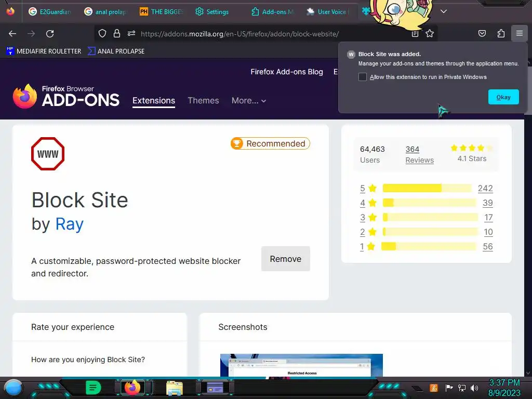Viewport: 532px width, 399px height.
Task: Open the network tray icon
Action: 462,388
